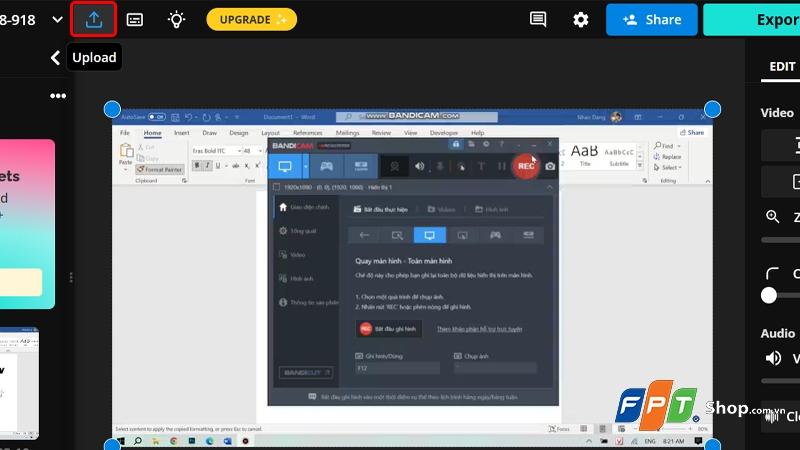This screenshot has width=800, height=450.
Task: Click the audio volume speaker icon
Action: 773,358
